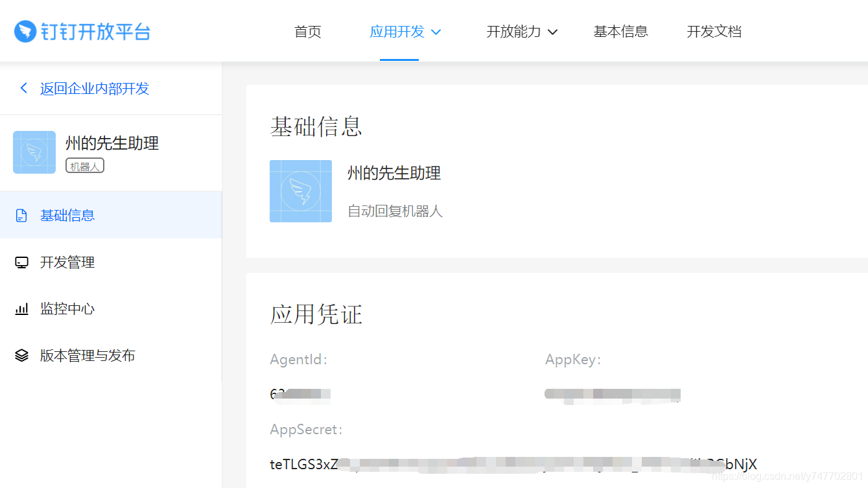Click the 版本管理与发布 layers icon
The image size is (868, 488).
click(21, 355)
